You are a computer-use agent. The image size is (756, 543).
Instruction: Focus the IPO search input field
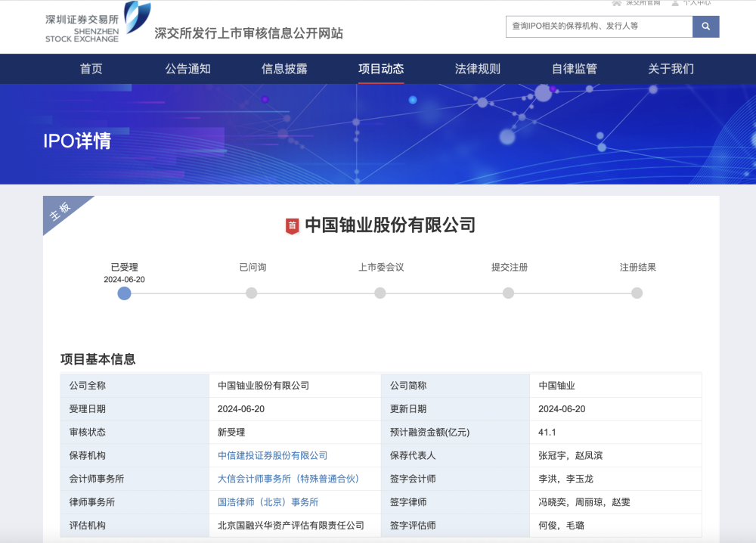(599, 26)
